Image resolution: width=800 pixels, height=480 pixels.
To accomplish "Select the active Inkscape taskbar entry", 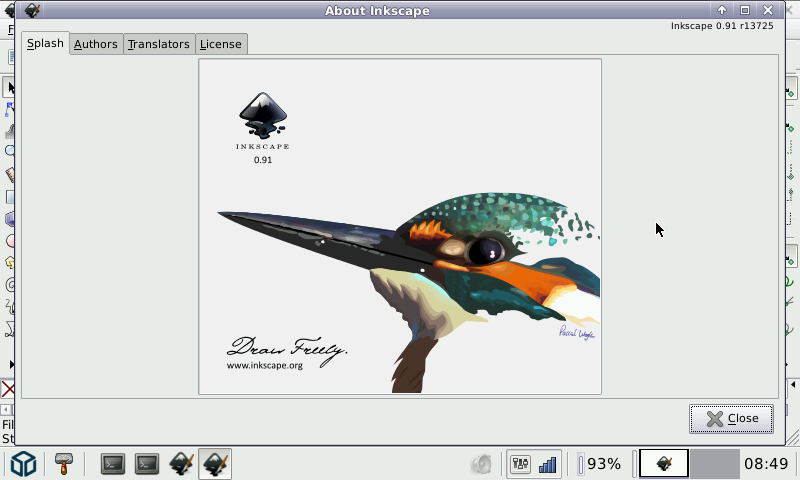I will click(215, 464).
